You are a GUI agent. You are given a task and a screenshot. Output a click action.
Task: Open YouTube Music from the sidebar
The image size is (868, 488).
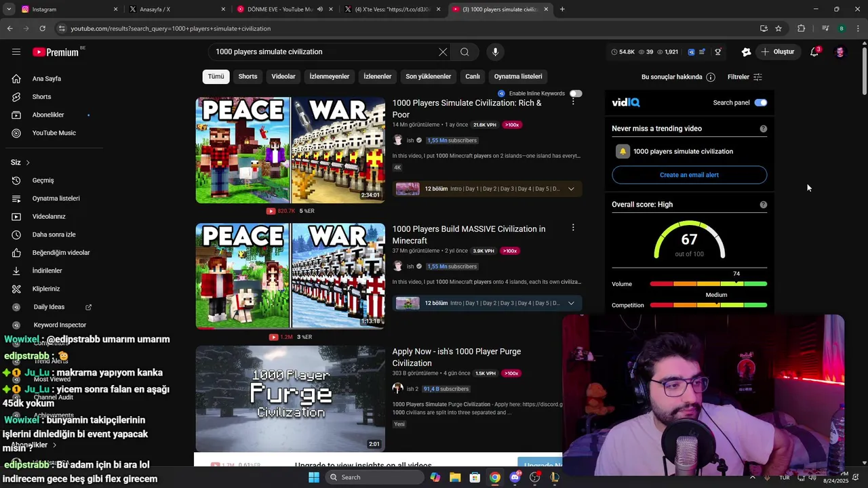54,134
